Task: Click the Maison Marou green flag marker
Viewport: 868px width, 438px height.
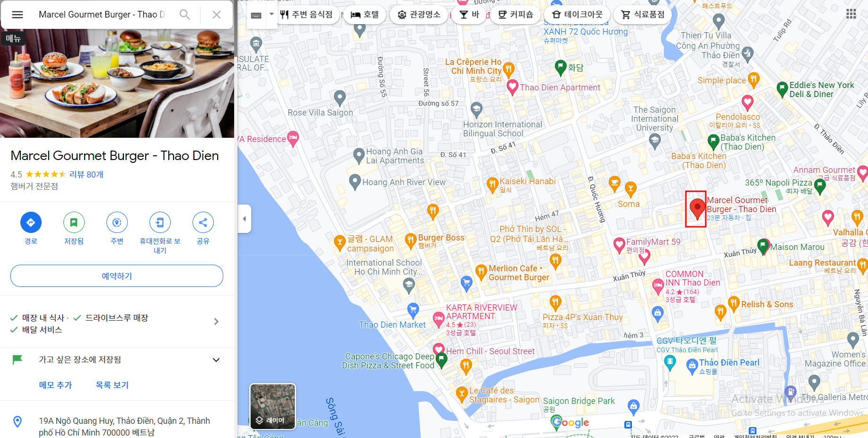Action: 763,246
